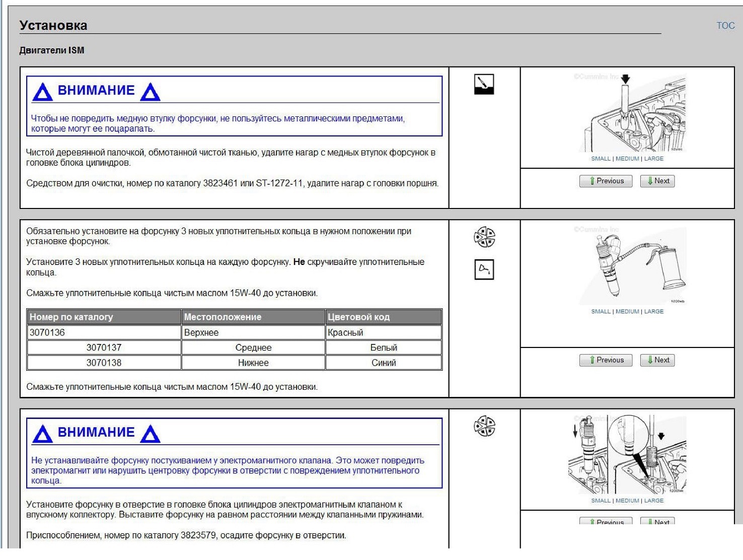Click the clean/scrape procedure icon in first section
743x560 pixels.
[x=484, y=85]
